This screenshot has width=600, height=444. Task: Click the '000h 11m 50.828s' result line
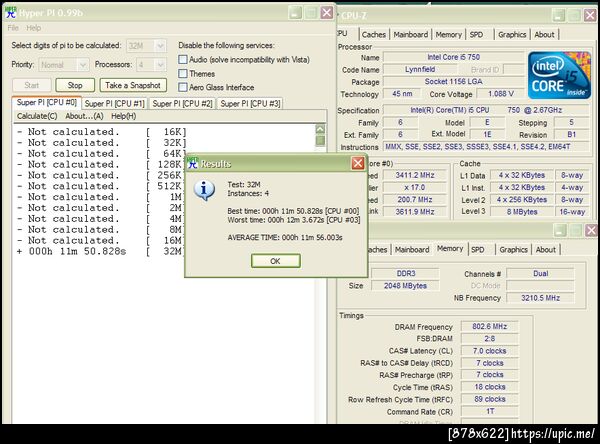point(78,251)
